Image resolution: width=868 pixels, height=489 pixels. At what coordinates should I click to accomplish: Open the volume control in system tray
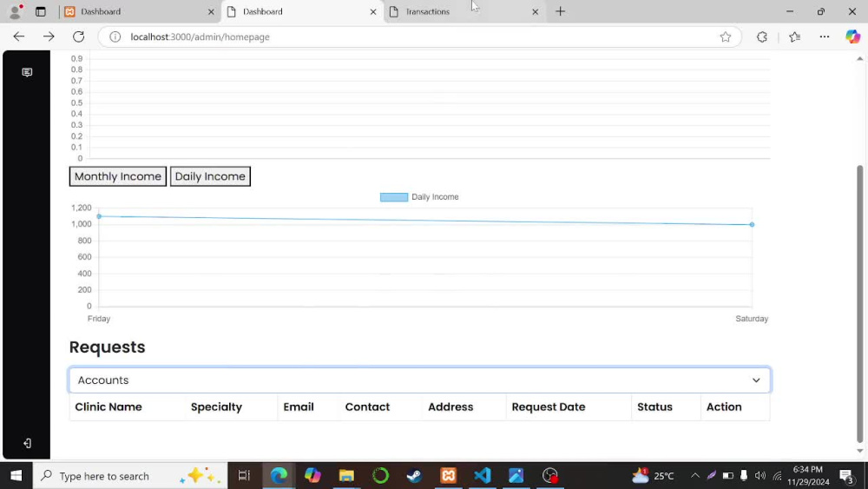(x=760, y=476)
